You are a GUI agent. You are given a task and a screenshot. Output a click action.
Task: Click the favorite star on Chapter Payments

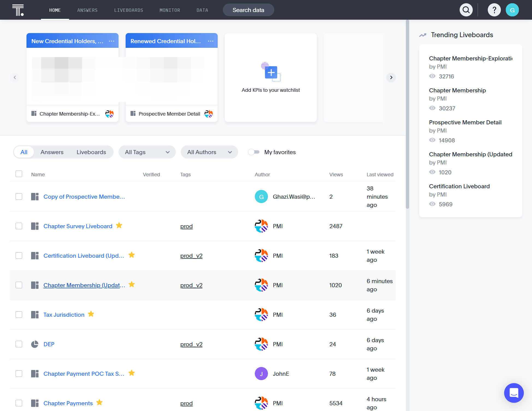(x=99, y=403)
